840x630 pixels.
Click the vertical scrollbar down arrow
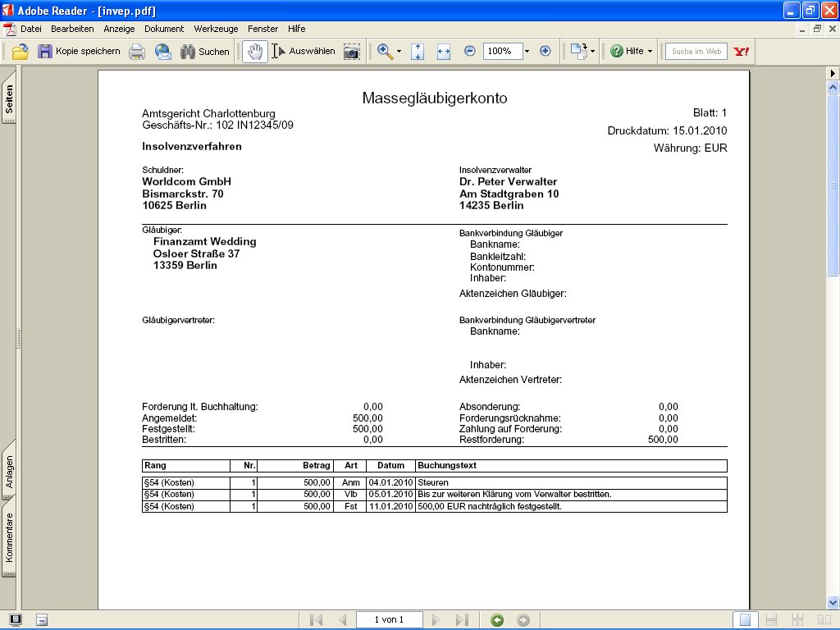(x=833, y=603)
